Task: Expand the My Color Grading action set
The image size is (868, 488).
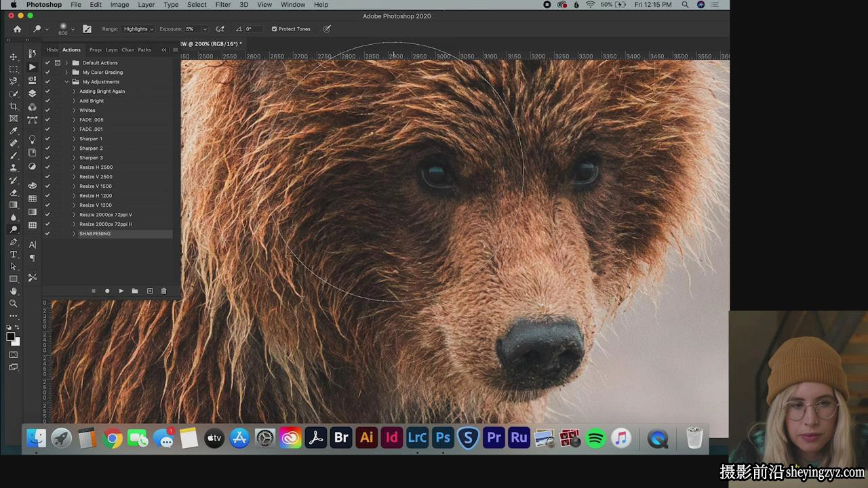Action: click(x=66, y=72)
